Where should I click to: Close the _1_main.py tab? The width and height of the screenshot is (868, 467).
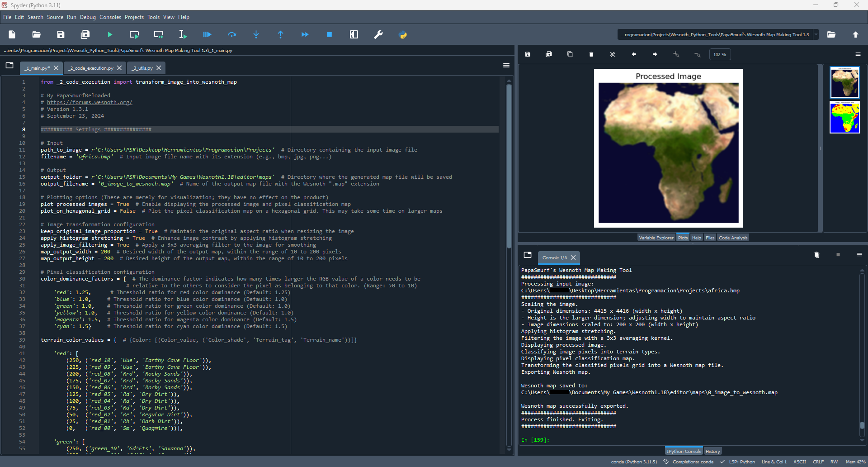coord(56,68)
